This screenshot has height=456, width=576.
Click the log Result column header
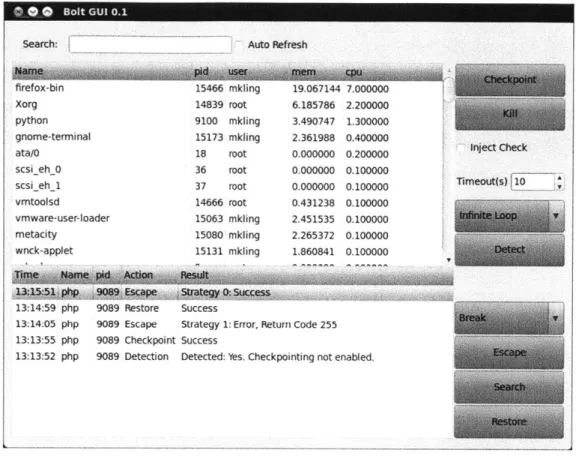[316, 275]
